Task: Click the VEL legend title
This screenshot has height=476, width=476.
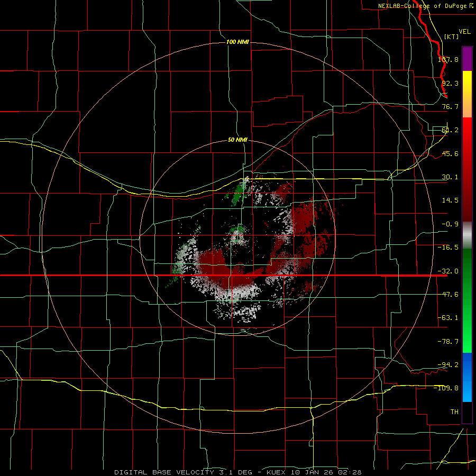Action: coord(464,32)
